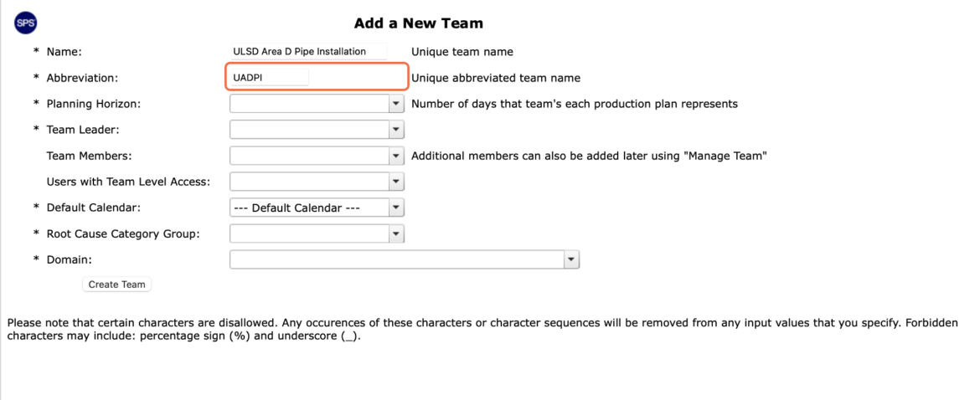The image size is (980, 400).
Task: Focus the Name text field
Action: coord(309,51)
